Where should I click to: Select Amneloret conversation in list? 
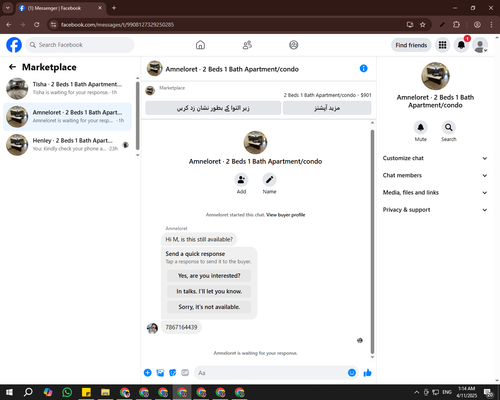click(67, 117)
